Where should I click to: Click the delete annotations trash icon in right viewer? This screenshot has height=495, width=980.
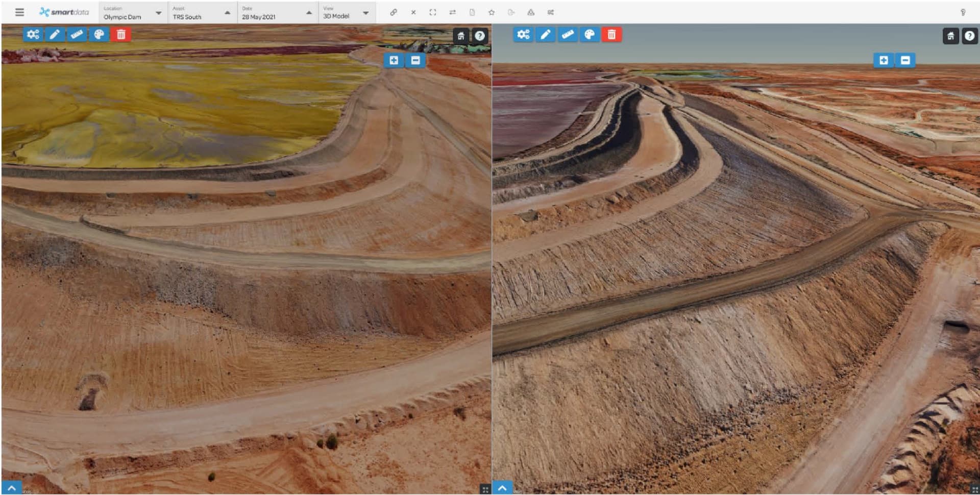coord(611,35)
